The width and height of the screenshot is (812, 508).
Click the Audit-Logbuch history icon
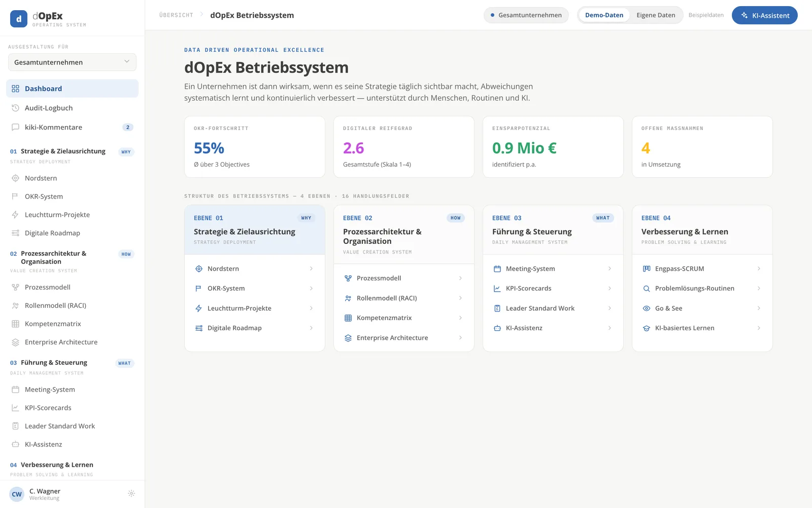click(x=15, y=108)
